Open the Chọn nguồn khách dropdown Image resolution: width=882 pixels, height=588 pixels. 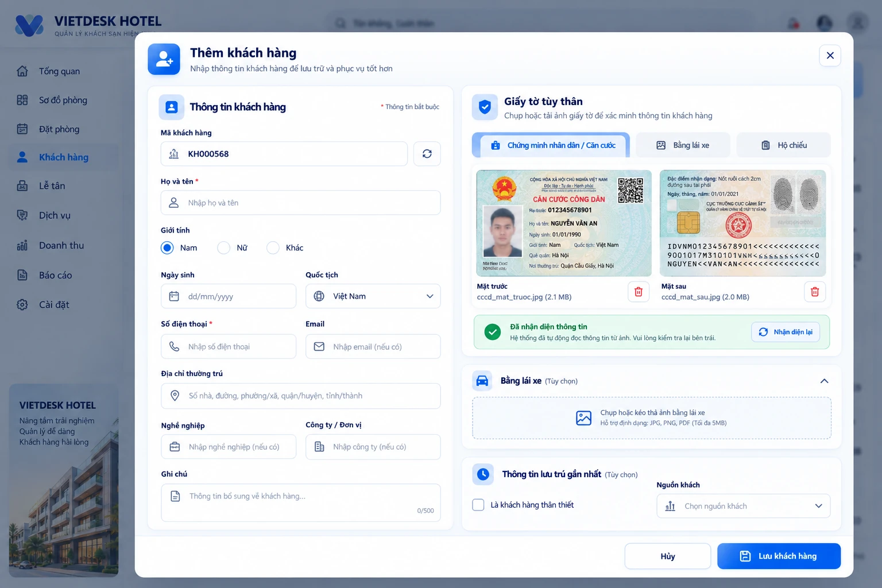click(744, 506)
